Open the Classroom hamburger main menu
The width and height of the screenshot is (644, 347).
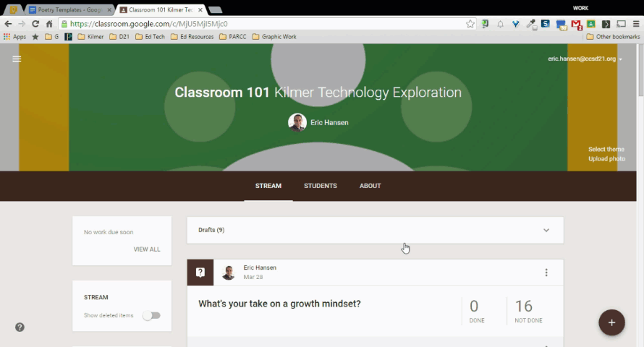(17, 59)
